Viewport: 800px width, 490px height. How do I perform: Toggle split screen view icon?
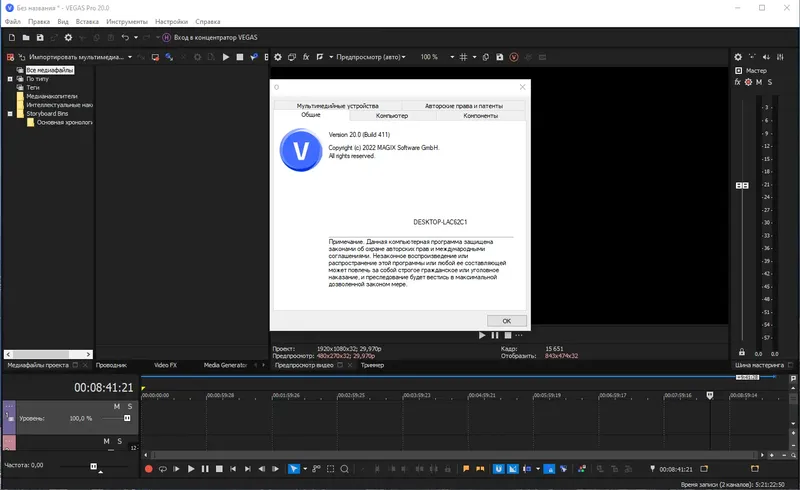320,57
